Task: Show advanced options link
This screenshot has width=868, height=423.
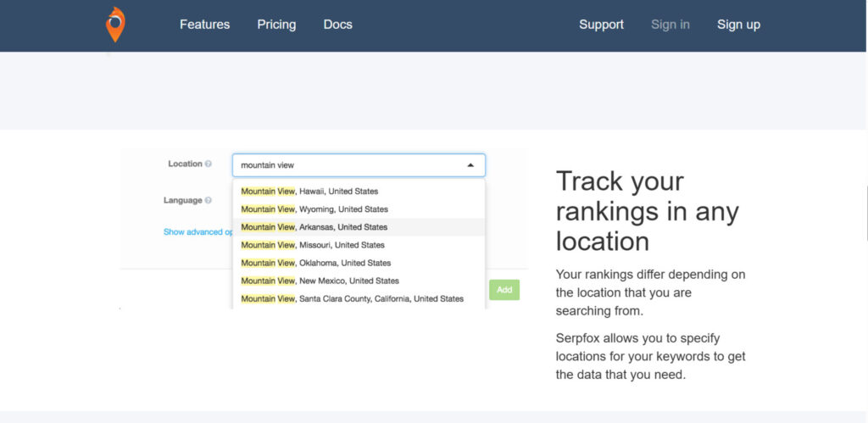Action: click(x=198, y=232)
